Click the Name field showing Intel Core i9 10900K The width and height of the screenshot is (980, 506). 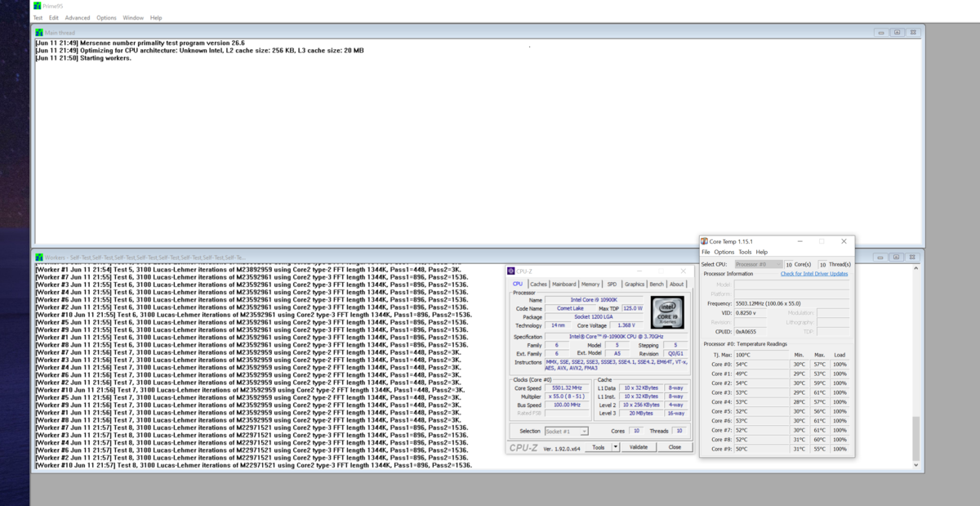click(x=594, y=299)
